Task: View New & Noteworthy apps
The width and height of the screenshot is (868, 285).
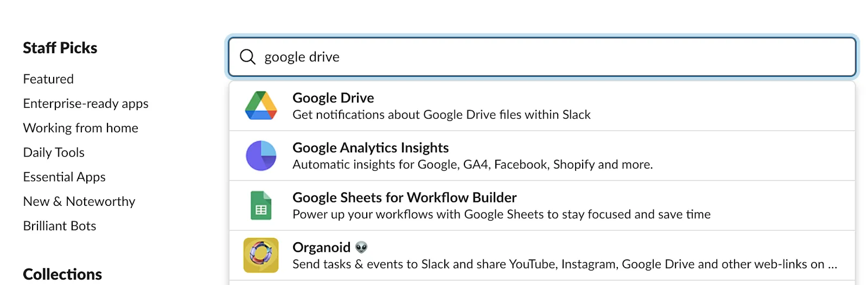Action: click(79, 202)
